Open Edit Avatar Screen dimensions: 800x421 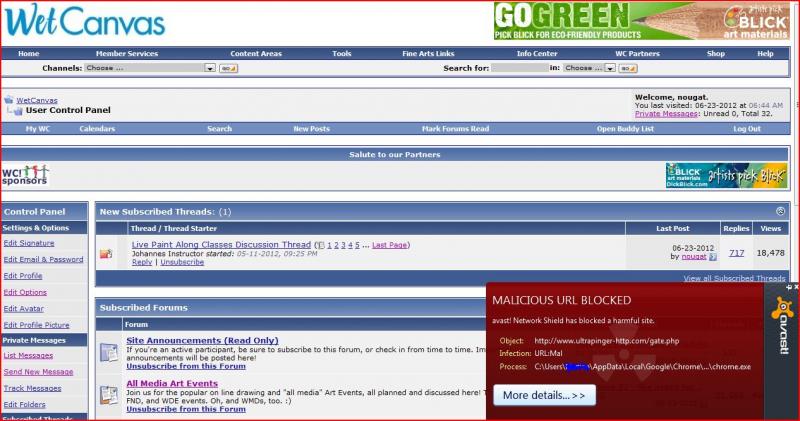pyautogui.click(x=23, y=309)
